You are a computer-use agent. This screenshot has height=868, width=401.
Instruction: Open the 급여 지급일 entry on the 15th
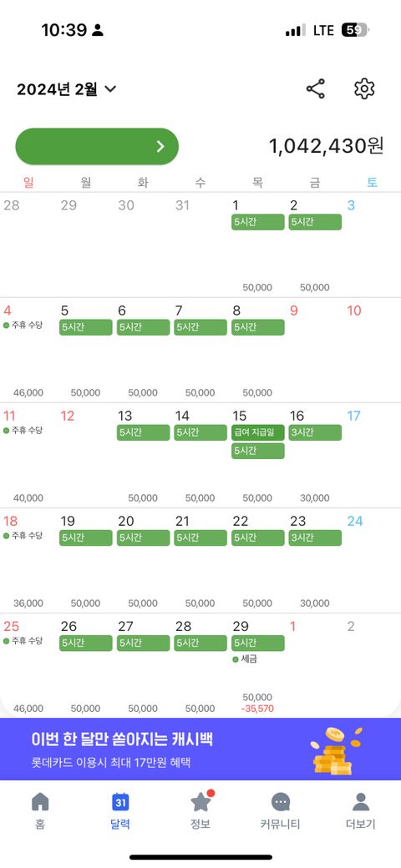pos(257,432)
